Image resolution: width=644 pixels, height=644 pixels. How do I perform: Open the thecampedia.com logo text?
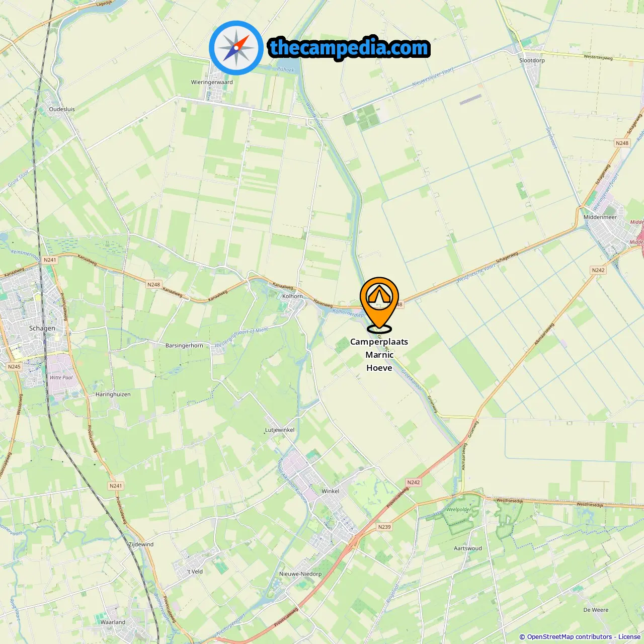click(x=349, y=48)
